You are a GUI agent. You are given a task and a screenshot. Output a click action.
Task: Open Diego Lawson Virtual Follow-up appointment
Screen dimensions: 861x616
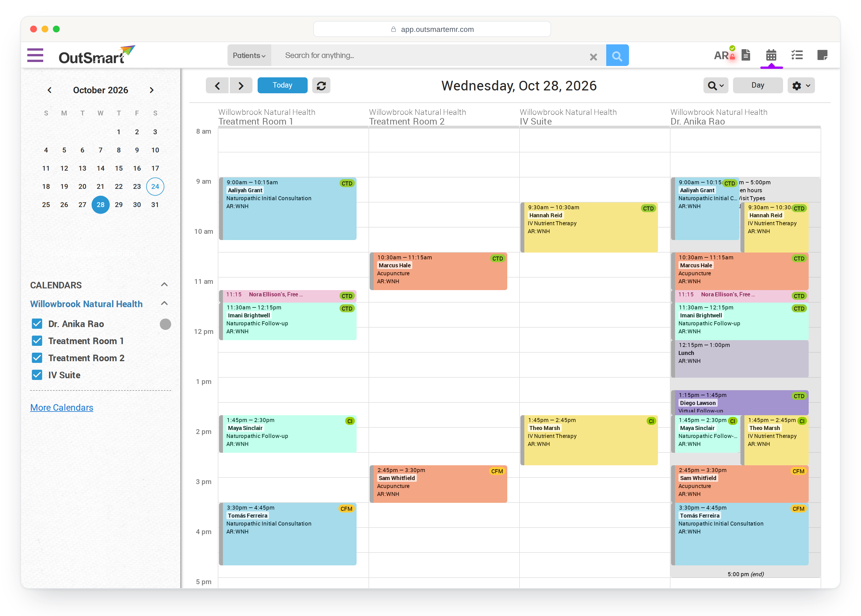739,402
